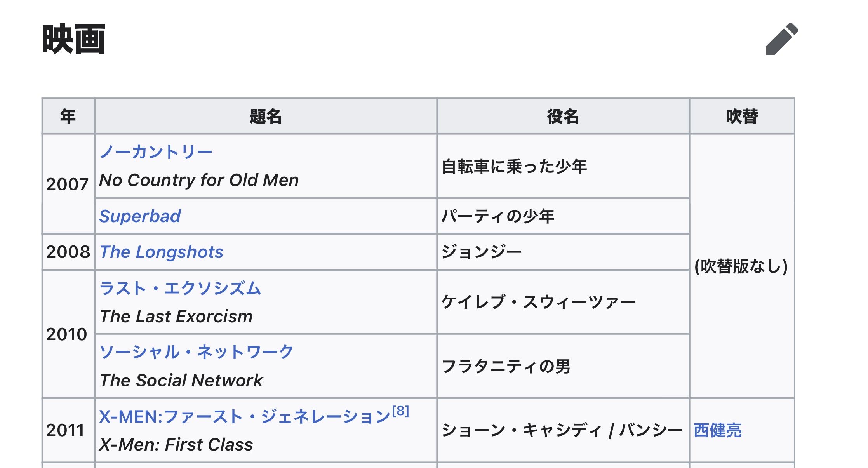Click the footnote reference [8]
This screenshot has width=868, height=468.
click(x=400, y=411)
